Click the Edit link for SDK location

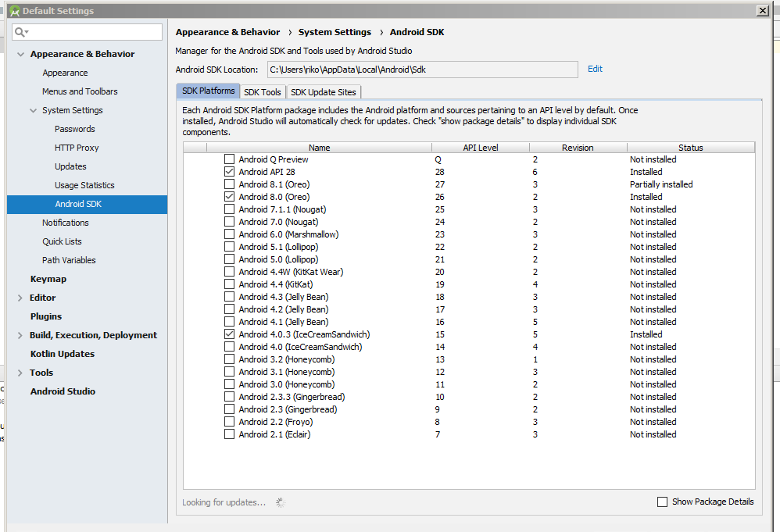(x=595, y=69)
